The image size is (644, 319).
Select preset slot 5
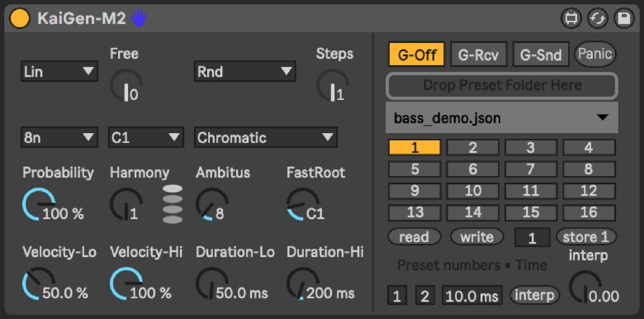point(414,169)
